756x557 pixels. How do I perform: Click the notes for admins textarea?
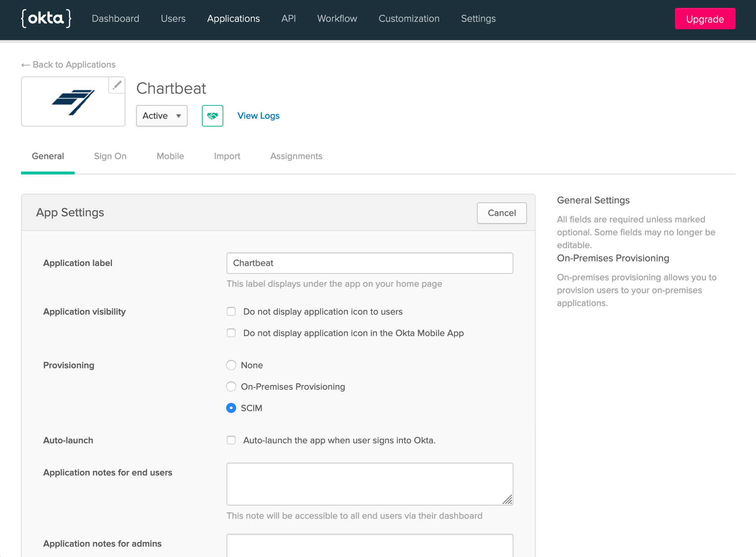(x=370, y=545)
